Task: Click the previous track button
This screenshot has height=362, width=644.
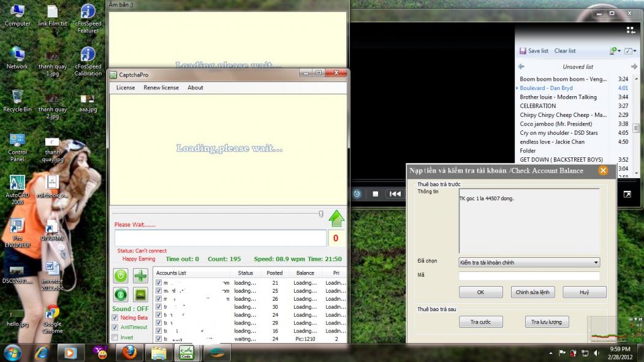Action: 395,194
